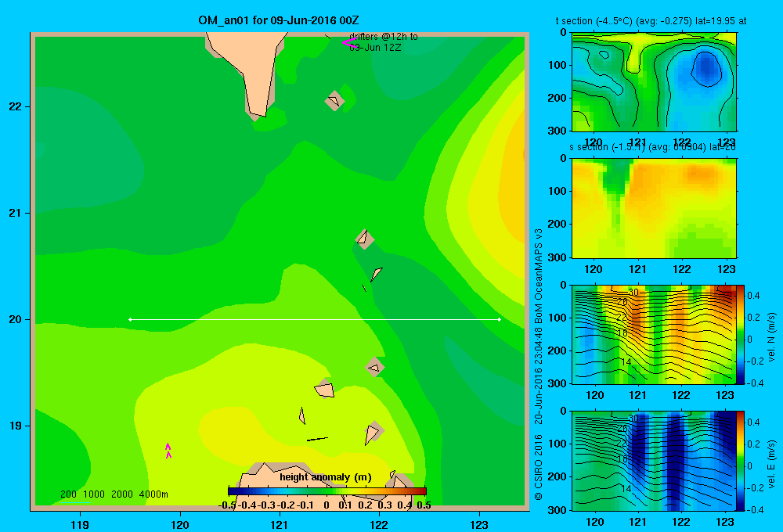Image resolution: width=783 pixels, height=532 pixels.
Task: Click latitude label '19' on main map axis
Action: [15, 426]
